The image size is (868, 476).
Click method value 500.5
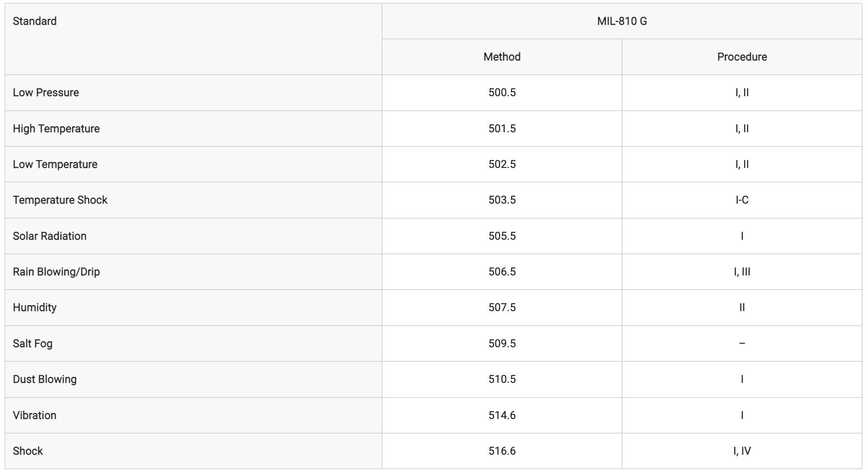pyautogui.click(x=502, y=92)
